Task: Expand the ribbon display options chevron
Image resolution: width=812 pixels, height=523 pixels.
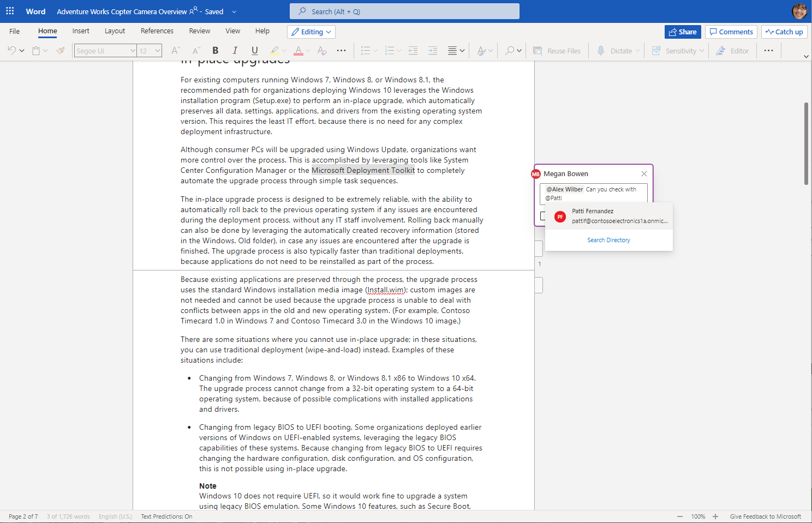Action: [806, 56]
